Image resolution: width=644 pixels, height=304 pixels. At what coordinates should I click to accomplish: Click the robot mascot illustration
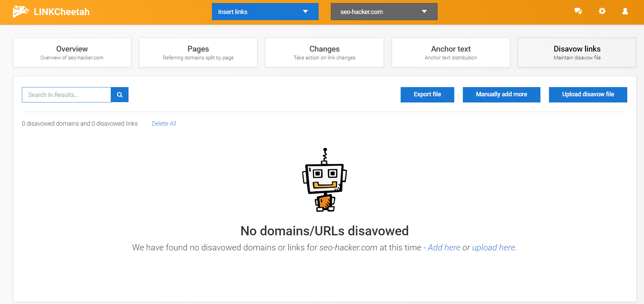pos(324,180)
